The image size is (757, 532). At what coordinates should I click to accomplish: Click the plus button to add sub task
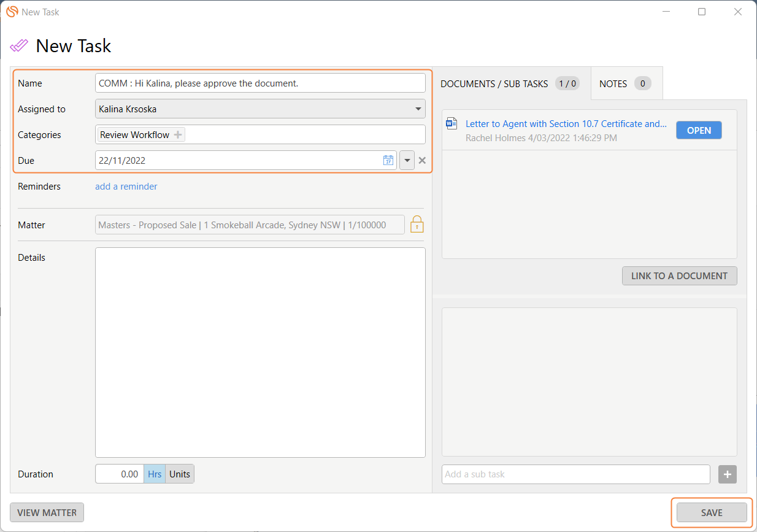tap(727, 474)
